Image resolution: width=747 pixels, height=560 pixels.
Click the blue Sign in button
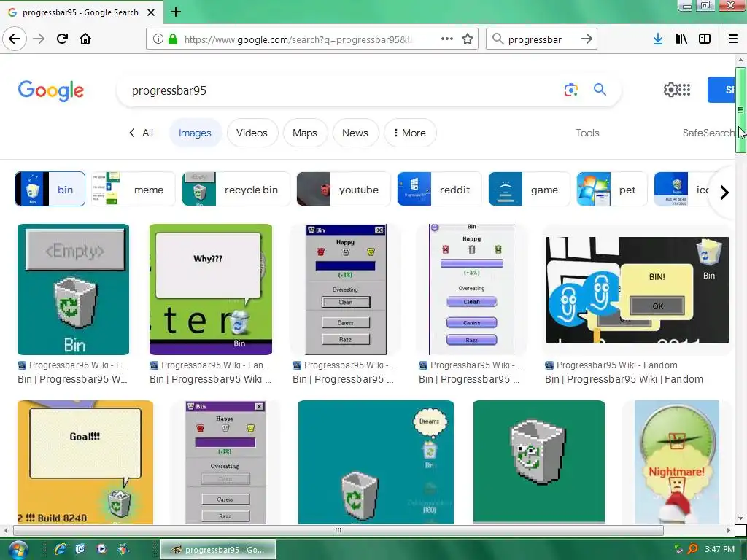[x=721, y=90]
